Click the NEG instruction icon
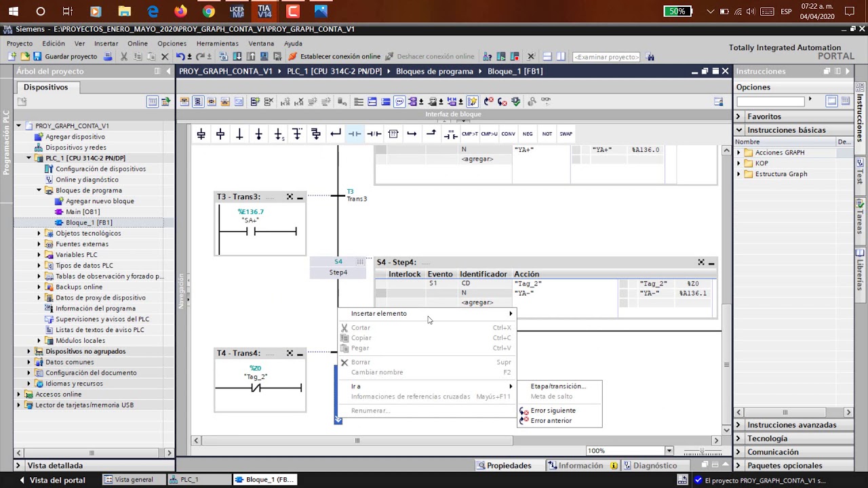The height and width of the screenshot is (488, 868). coord(528,134)
